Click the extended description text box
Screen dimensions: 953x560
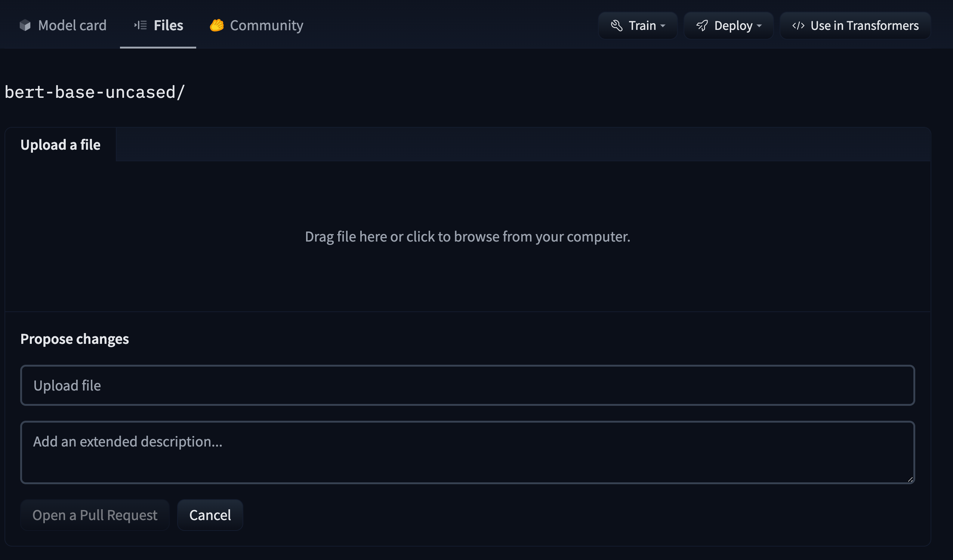pos(468,452)
